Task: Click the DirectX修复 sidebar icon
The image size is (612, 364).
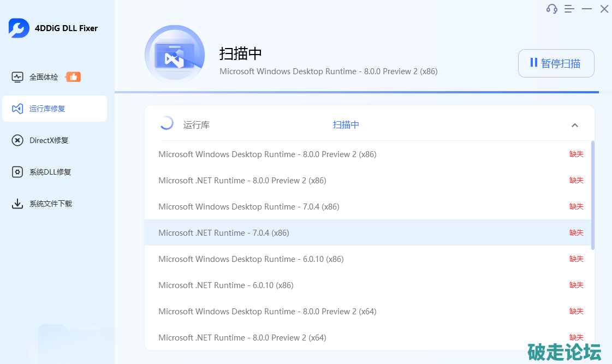Action: pyautogui.click(x=17, y=140)
